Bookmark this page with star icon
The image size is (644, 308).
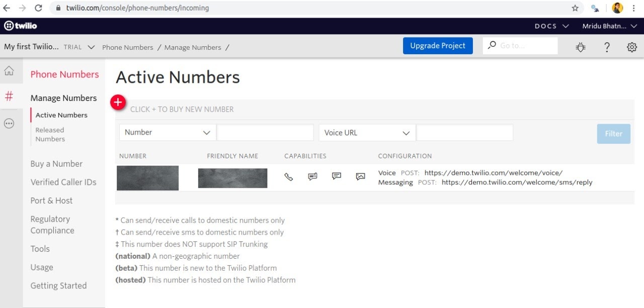(x=575, y=8)
